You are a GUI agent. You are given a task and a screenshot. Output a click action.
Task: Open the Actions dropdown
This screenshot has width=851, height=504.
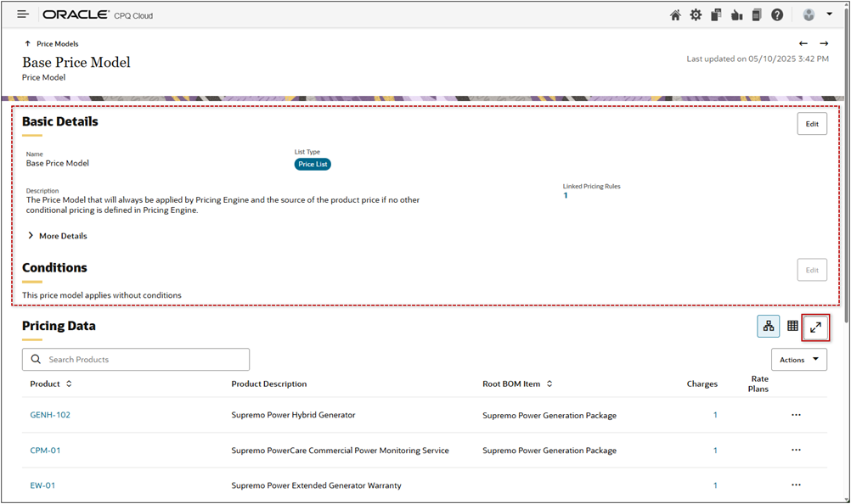(798, 360)
